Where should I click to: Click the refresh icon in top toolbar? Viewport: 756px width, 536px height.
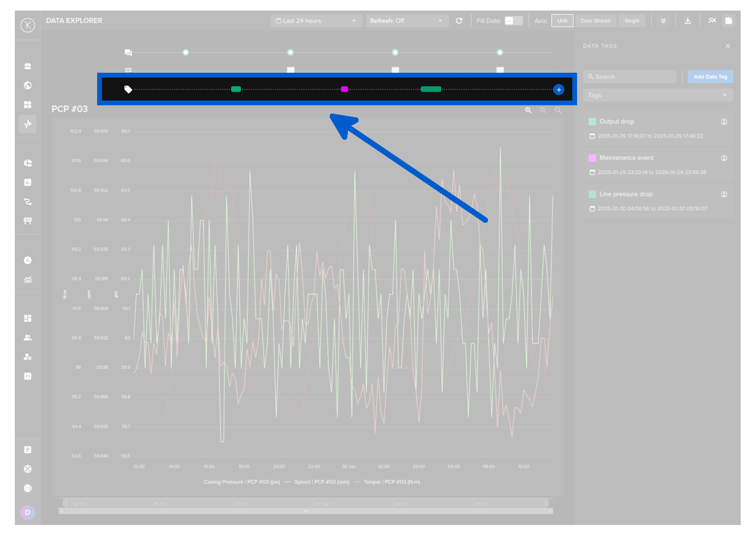[459, 21]
